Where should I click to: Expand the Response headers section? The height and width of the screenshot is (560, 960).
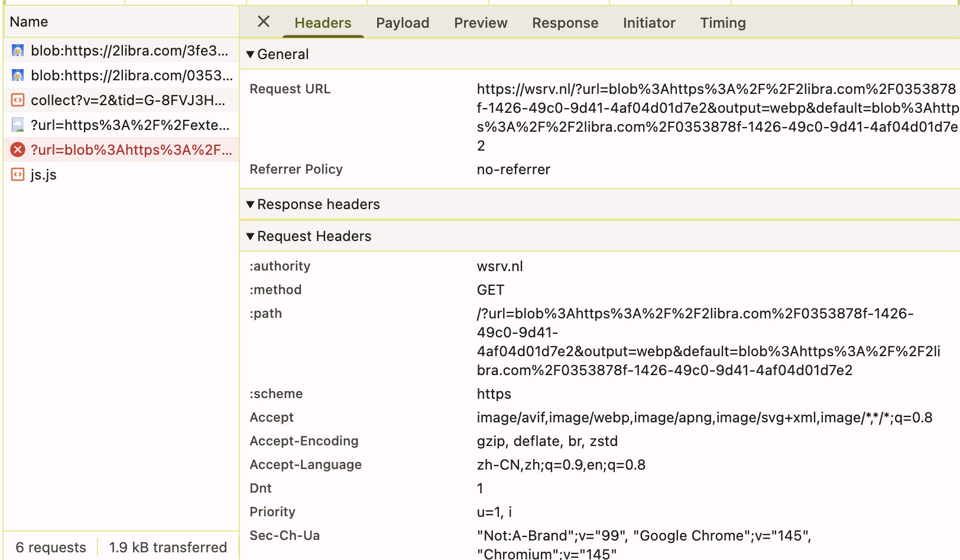251,204
